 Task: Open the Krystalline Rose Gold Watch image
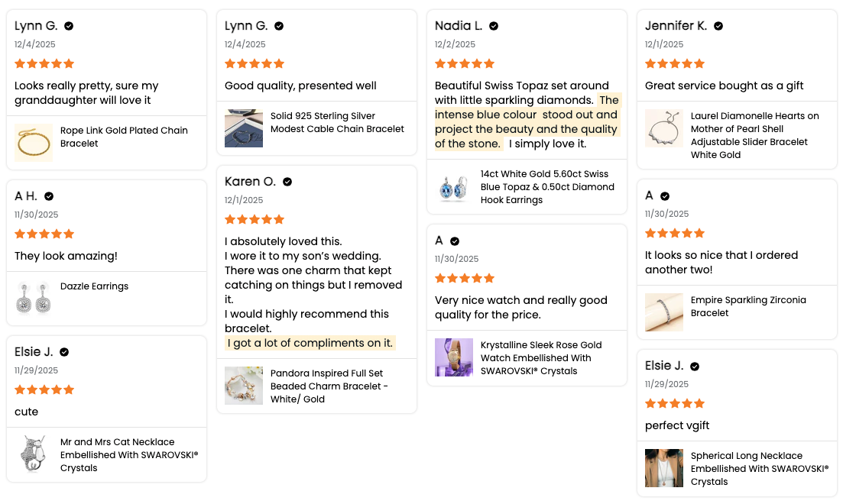454,357
